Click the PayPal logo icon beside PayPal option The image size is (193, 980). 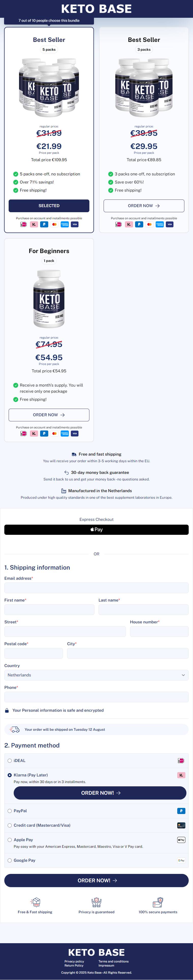point(181,811)
